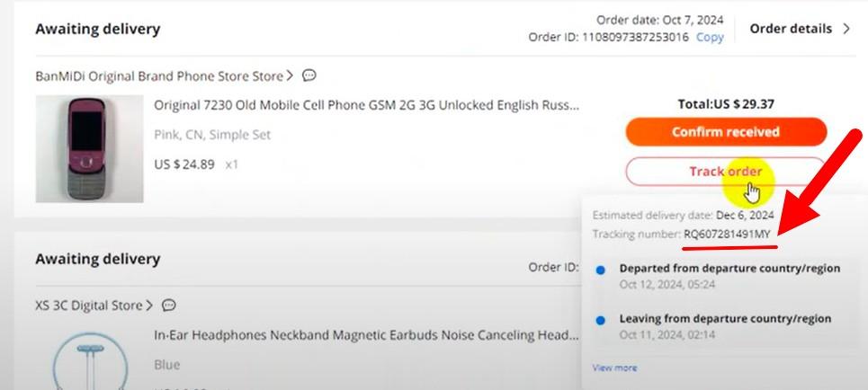Image resolution: width=868 pixels, height=390 pixels.
Task: Click chat icon next to XS 3C Digital Store
Action: (168, 306)
